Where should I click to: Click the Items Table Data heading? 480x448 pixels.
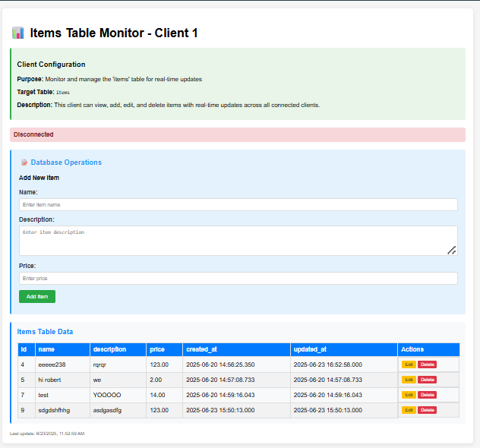[45, 332]
